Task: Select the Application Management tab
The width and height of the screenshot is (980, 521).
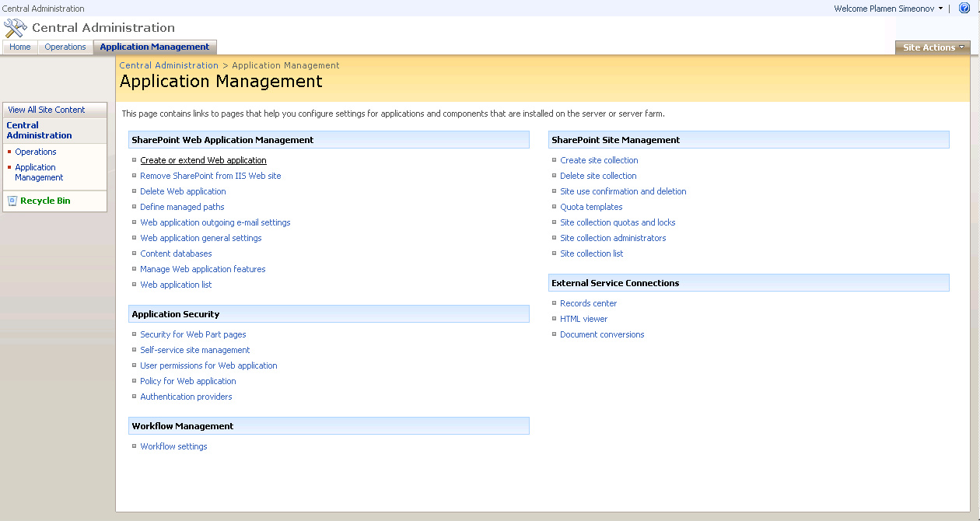Action: [x=155, y=47]
